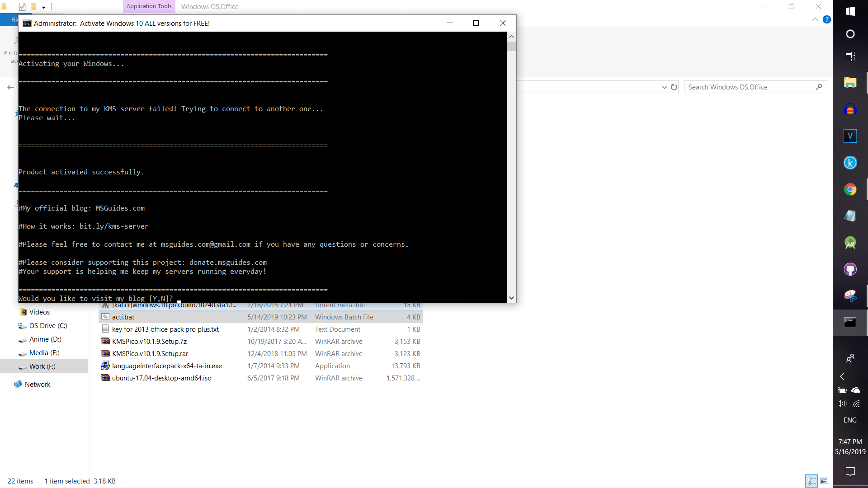This screenshot has height=488, width=868.
Task: Open OneDrive from the system tray
Action: [x=857, y=390]
